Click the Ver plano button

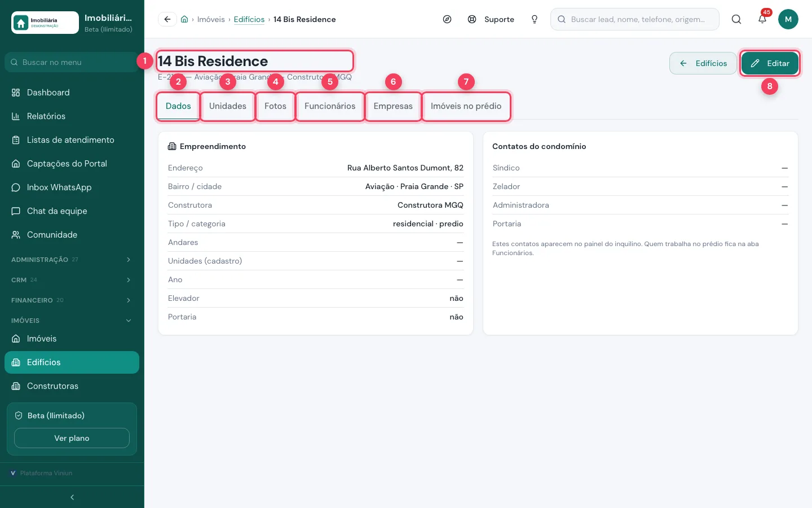72,438
